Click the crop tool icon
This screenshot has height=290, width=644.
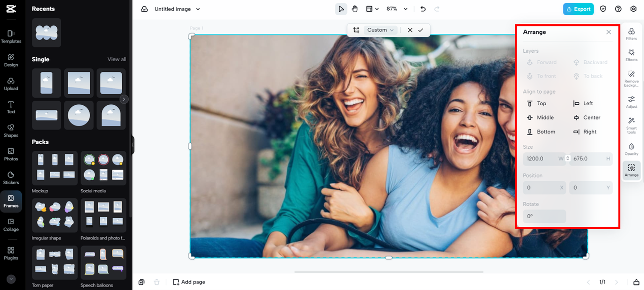356,30
